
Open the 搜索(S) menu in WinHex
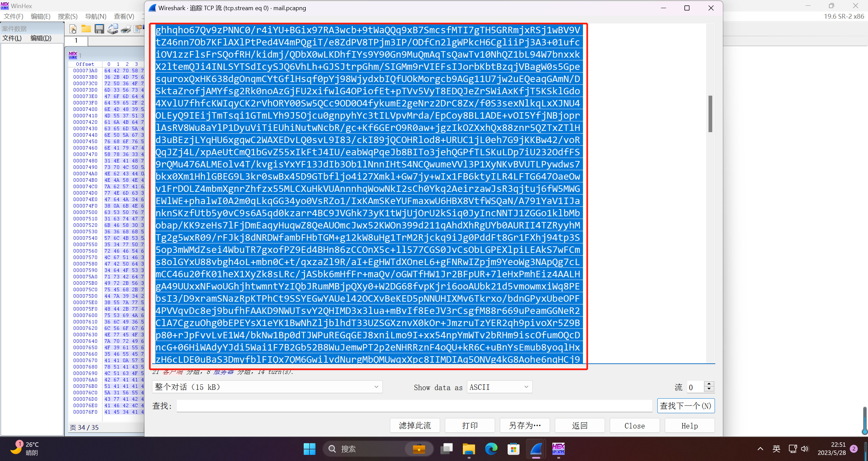tap(68, 16)
